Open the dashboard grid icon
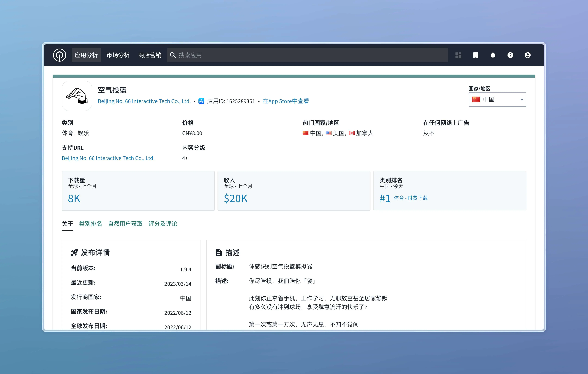Image resolution: width=588 pixels, height=374 pixels. click(458, 55)
